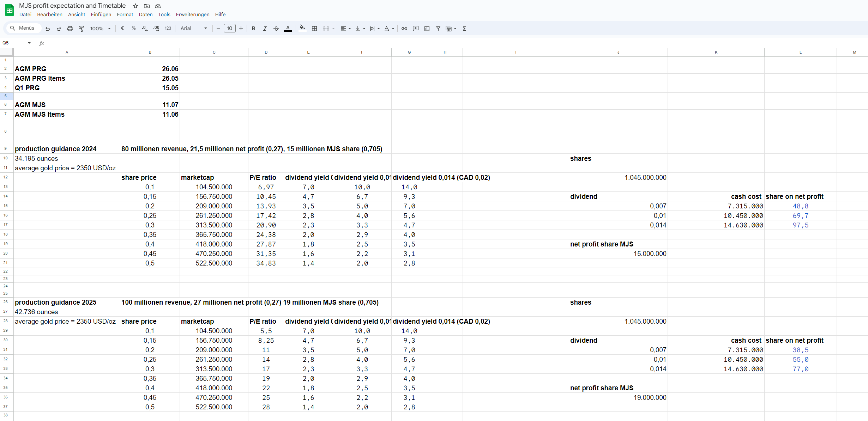Open the Einfügen menu
The width and height of the screenshot is (868, 421).
(x=101, y=14)
